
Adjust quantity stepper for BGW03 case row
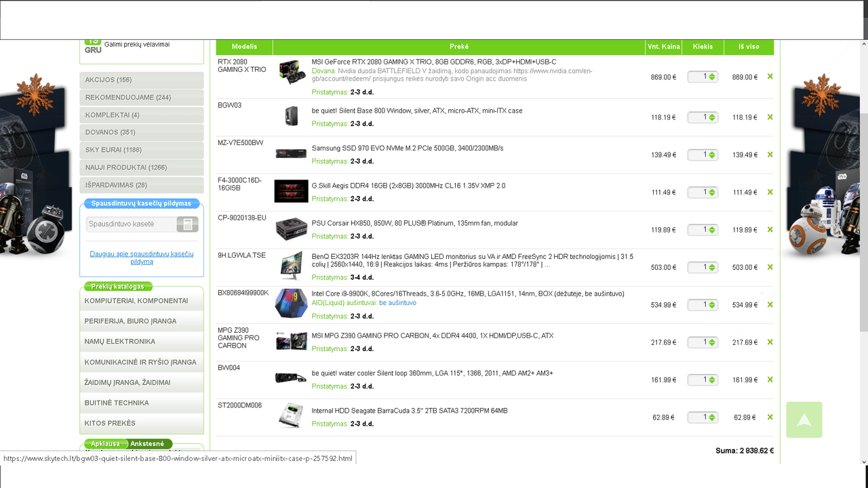pos(712,118)
